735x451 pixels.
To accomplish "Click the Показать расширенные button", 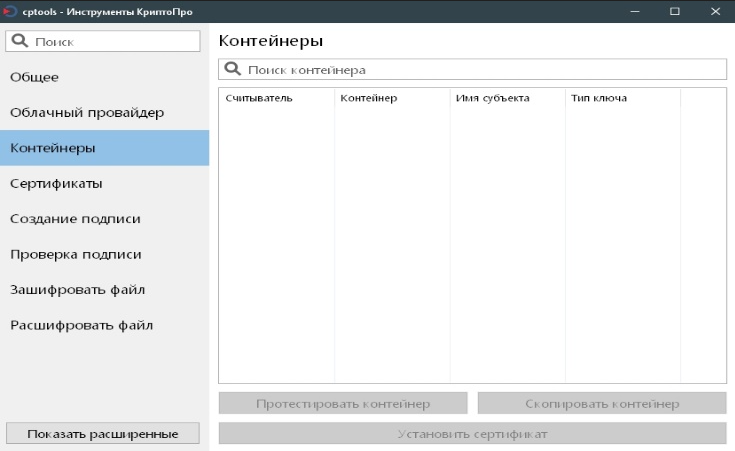I will point(103,433).
